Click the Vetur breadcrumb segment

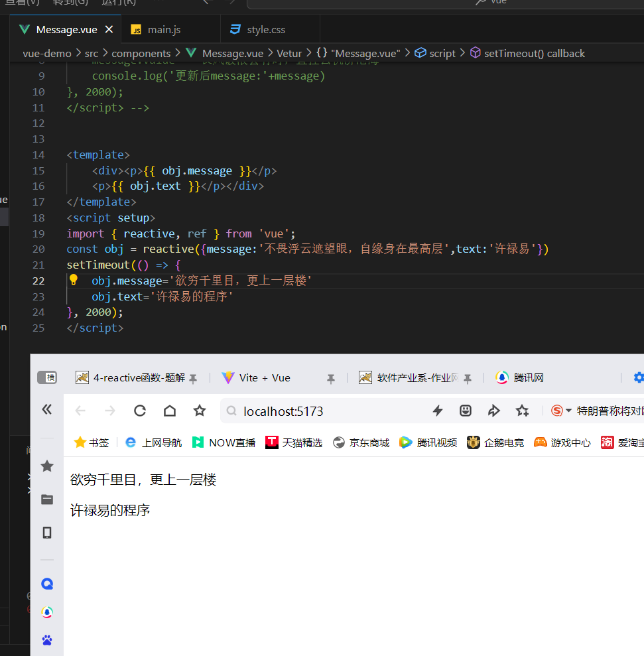(289, 54)
